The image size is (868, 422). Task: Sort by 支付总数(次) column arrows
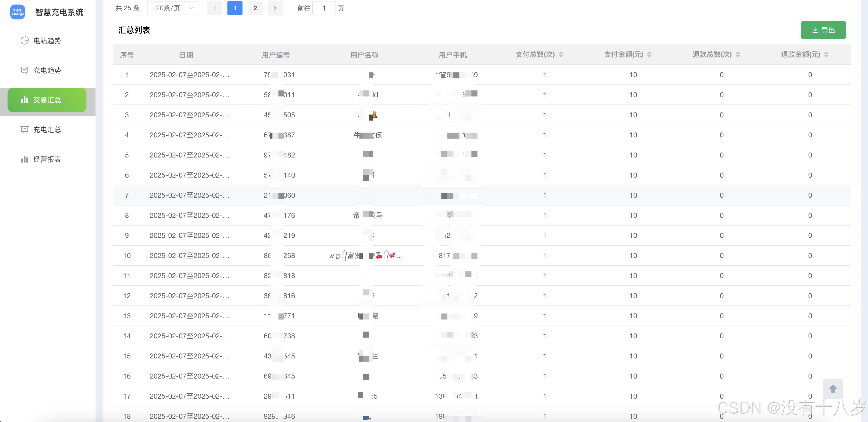561,55
